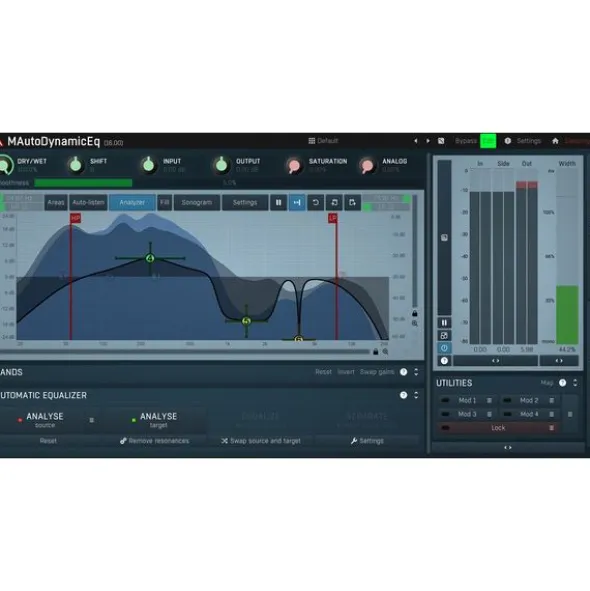Viewport: 590px width, 591px height.
Task: Toggle the Analyzer button
Action: pyautogui.click(x=132, y=202)
